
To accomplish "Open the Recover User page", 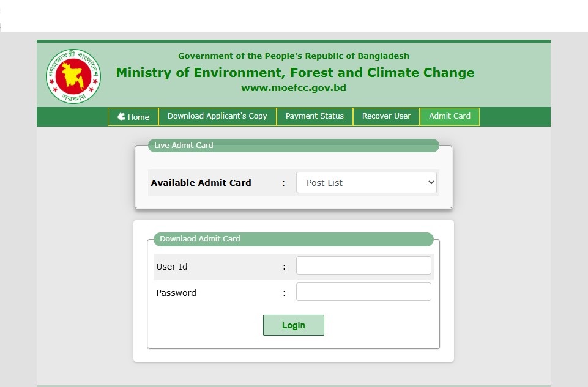I will [386, 116].
